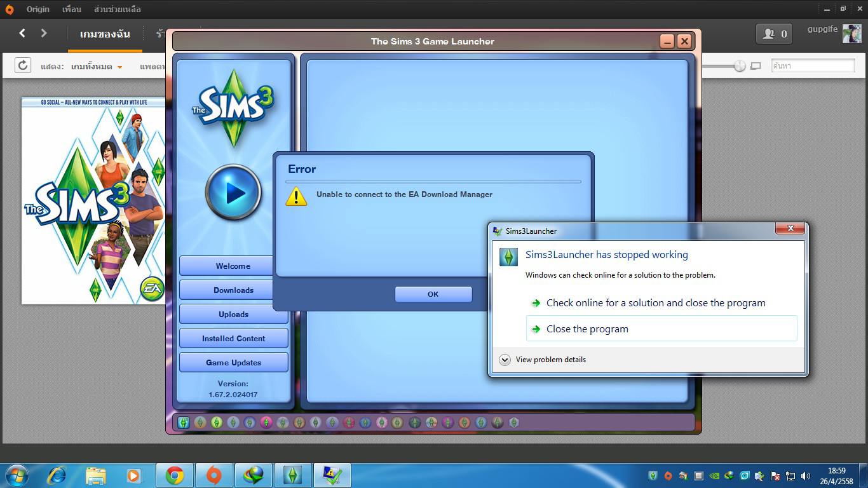Open the Origin menu
This screenshot has height=488, width=868.
click(x=38, y=10)
